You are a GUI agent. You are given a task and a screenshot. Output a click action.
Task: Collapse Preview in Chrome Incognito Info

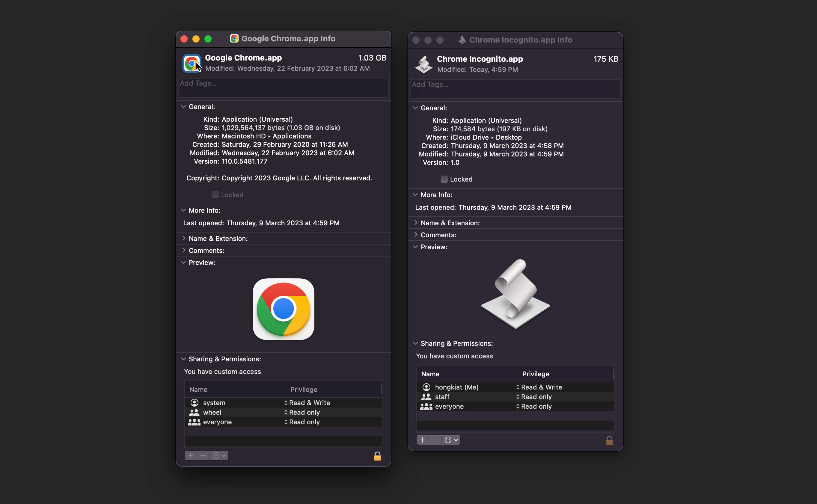(x=415, y=247)
